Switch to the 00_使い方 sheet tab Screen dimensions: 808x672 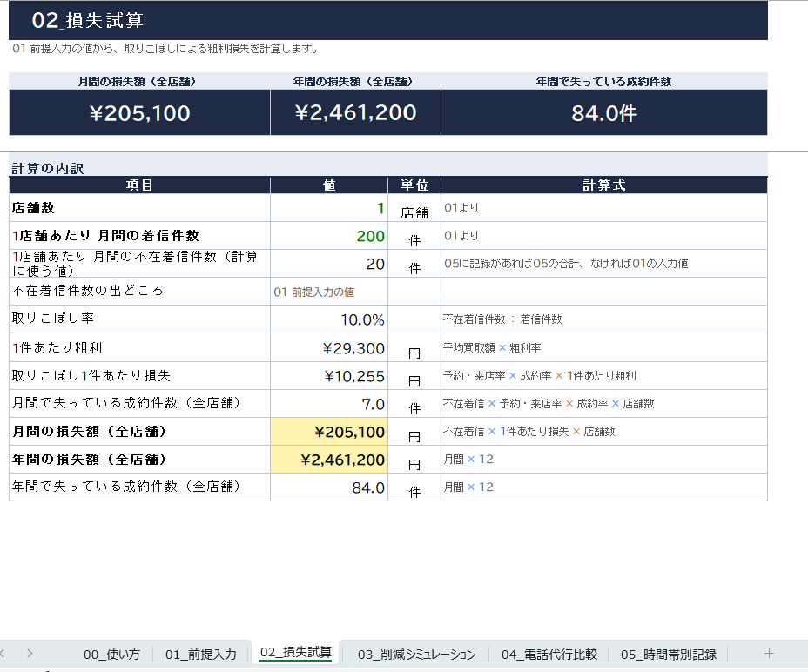[111, 655]
